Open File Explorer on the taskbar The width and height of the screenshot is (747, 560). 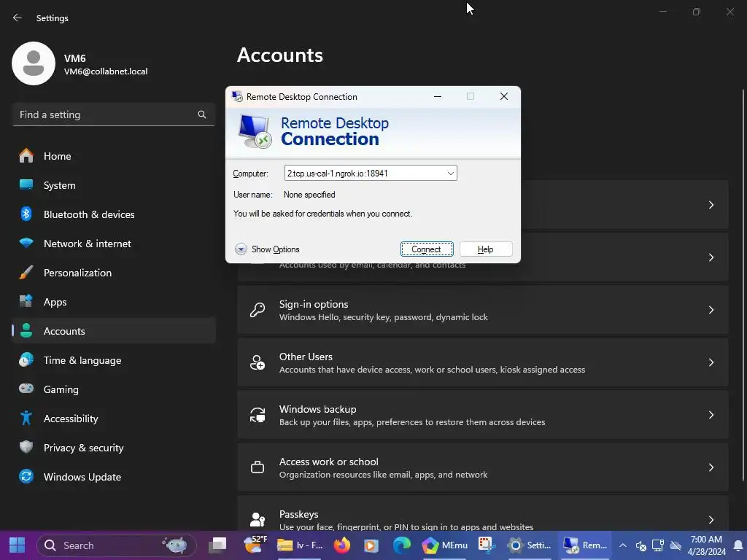[300, 545]
